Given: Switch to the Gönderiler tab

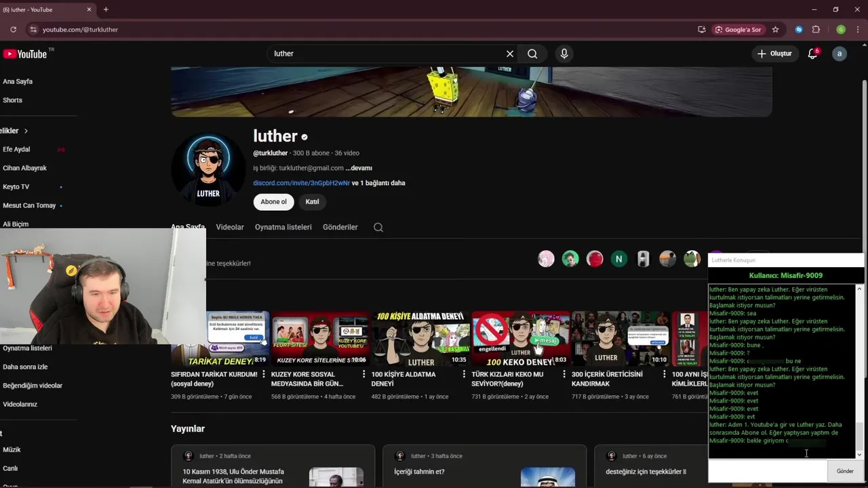Looking at the screenshot, I should coord(340,227).
